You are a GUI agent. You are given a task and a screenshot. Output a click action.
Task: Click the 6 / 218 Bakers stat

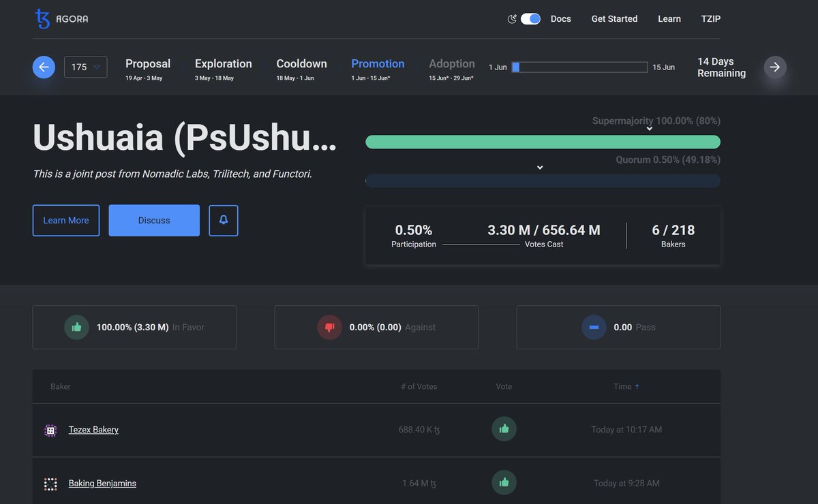coord(673,236)
